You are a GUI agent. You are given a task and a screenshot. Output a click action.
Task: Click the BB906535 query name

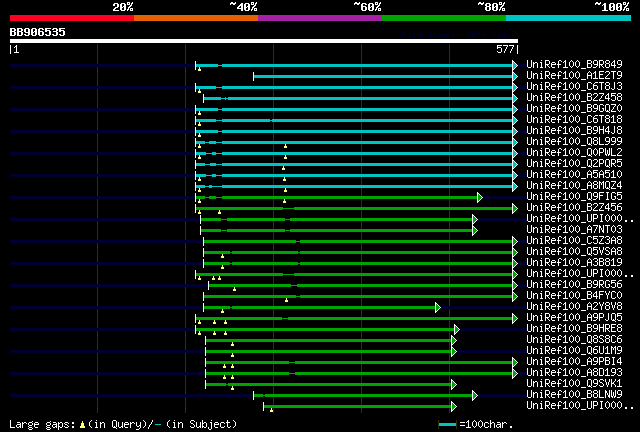coord(38,32)
